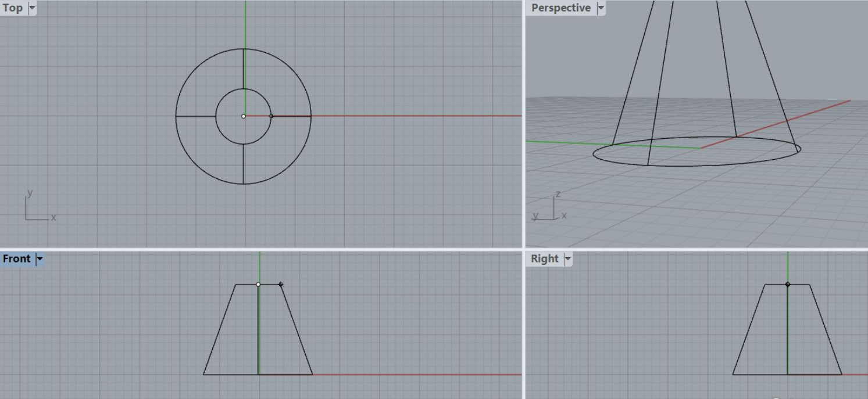Activate the Perspective viewport title label

[x=560, y=8]
